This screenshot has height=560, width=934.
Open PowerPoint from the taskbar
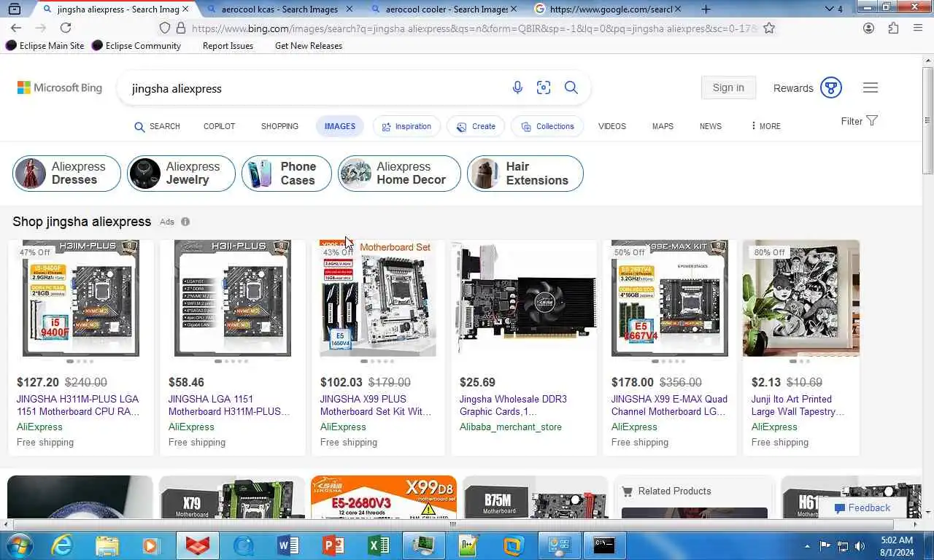pos(333,545)
